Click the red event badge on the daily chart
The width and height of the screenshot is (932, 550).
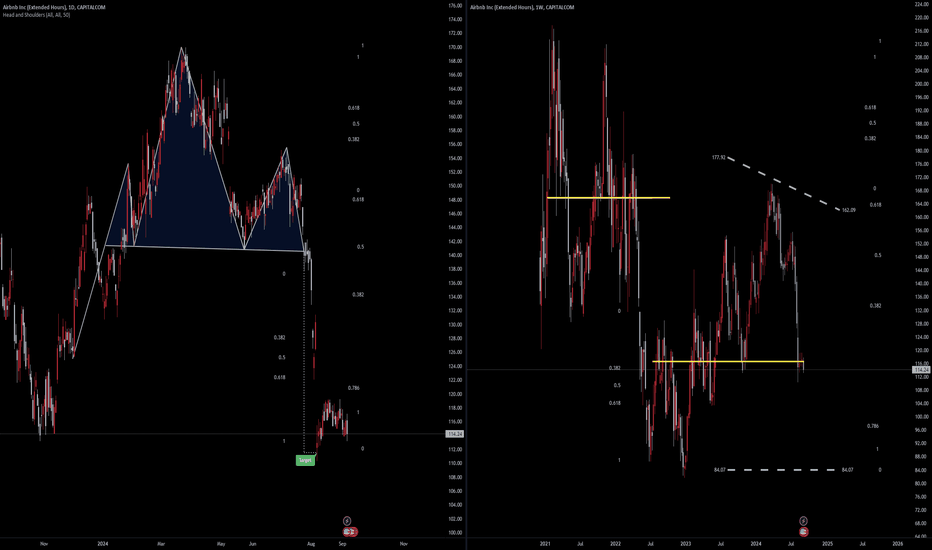(350, 532)
